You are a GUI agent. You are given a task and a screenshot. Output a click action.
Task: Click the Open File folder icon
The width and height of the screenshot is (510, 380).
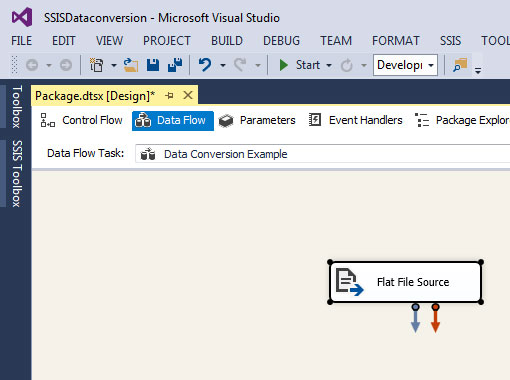coord(131,65)
